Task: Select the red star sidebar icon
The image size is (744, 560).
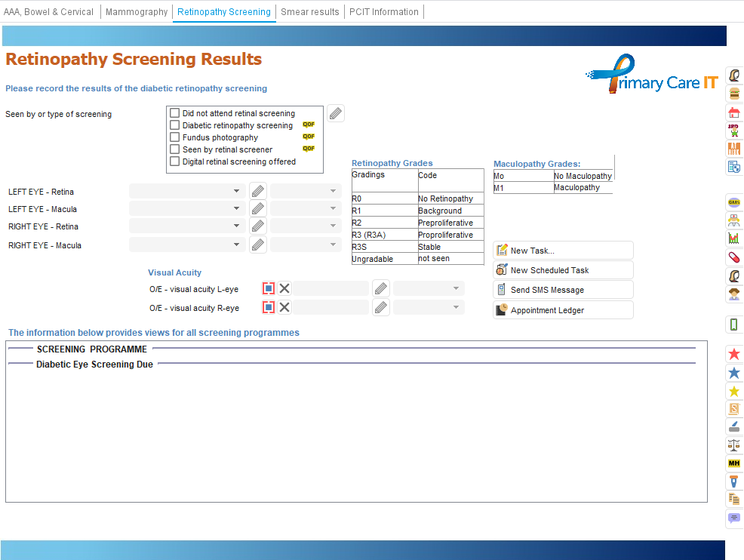Action: coord(733,354)
